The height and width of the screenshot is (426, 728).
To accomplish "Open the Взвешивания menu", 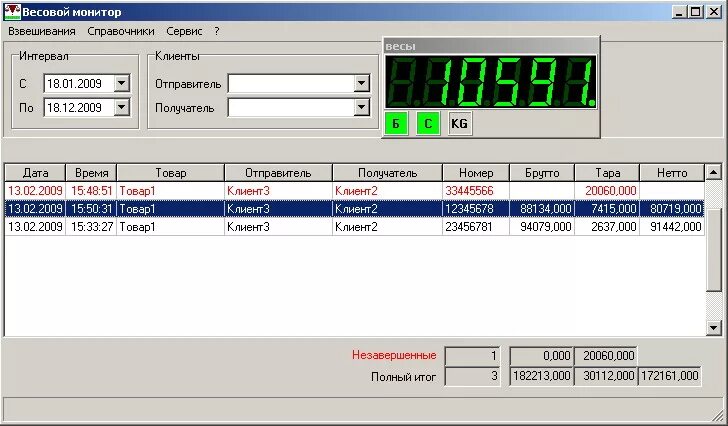I will coord(42,31).
